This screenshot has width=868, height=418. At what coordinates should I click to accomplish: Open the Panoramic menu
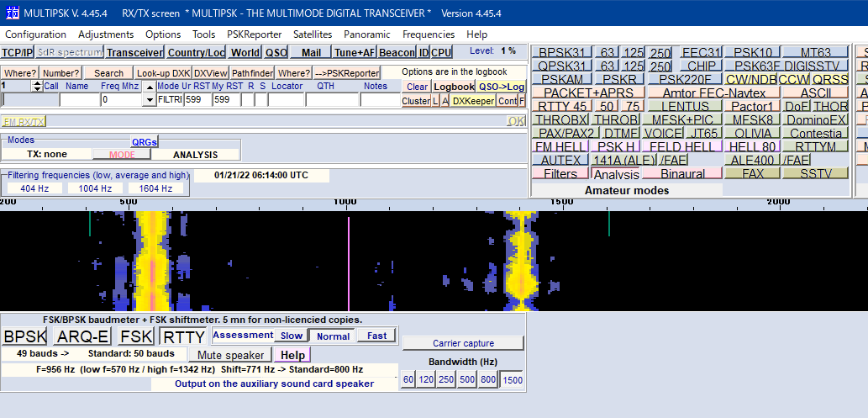(367, 34)
